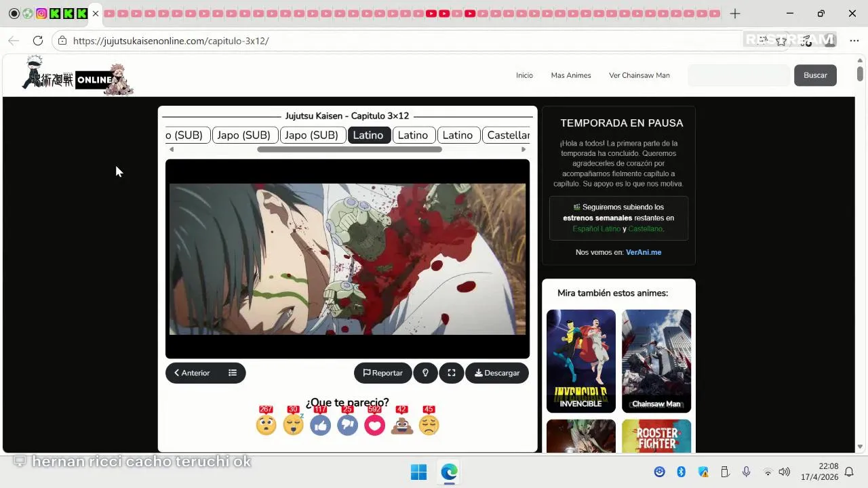Open the taskbar clock and date
Viewport: 868px width, 488px height.
(x=819, y=472)
